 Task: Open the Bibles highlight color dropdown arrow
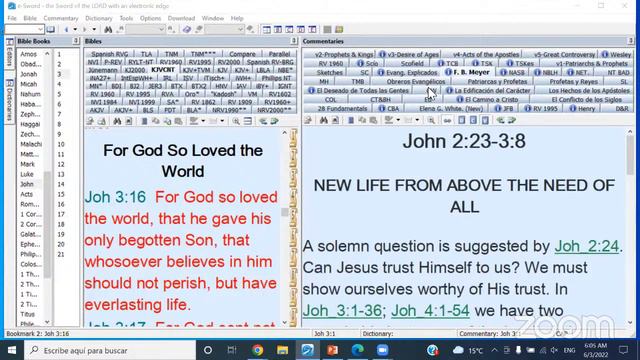coord(203,121)
